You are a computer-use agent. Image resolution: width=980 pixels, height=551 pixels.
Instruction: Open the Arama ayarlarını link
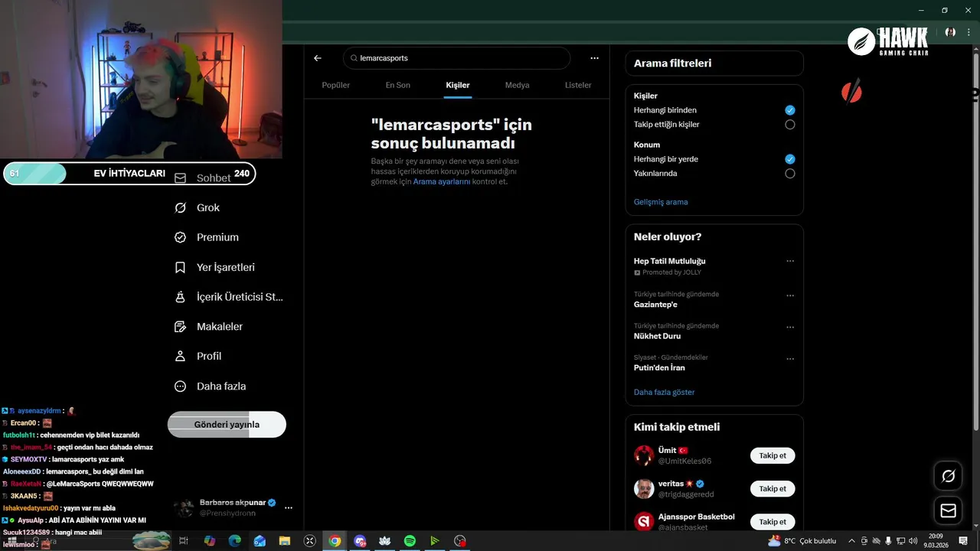tap(442, 181)
